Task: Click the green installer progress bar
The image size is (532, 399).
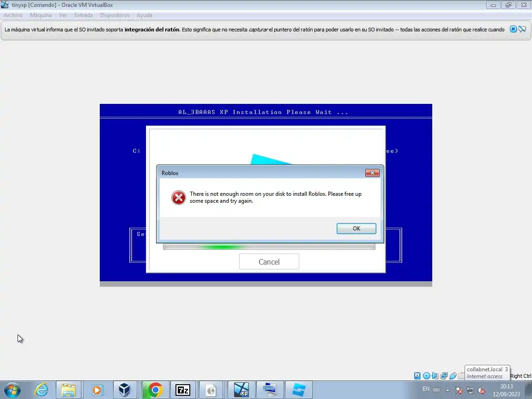Action: 269,247
